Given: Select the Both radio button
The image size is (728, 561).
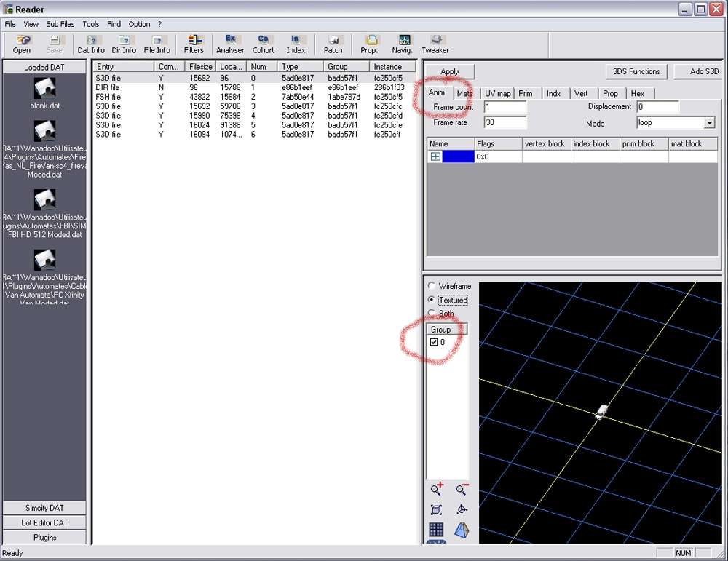Looking at the screenshot, I should 431,313.
